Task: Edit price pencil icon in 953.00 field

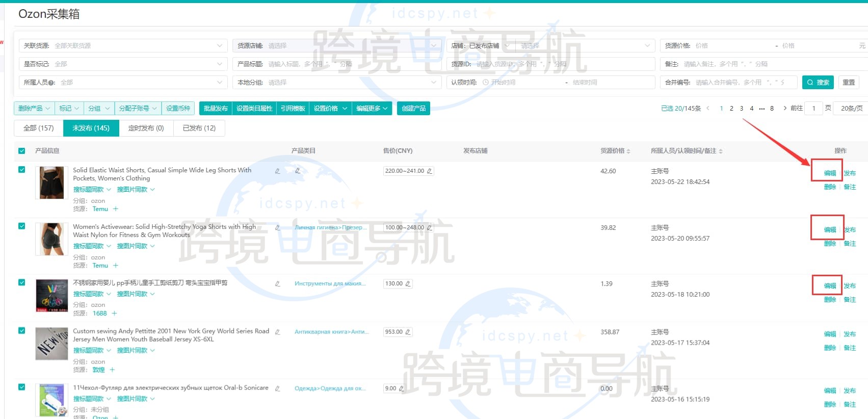Action: click(x=408, y=332)
